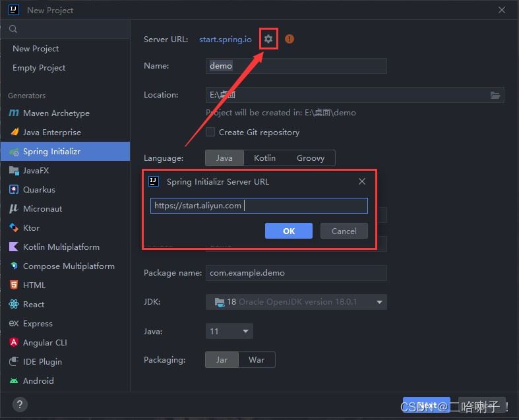Open the JDK dropdown
This screenshot has width=519, height=420.
coord(296,302)
